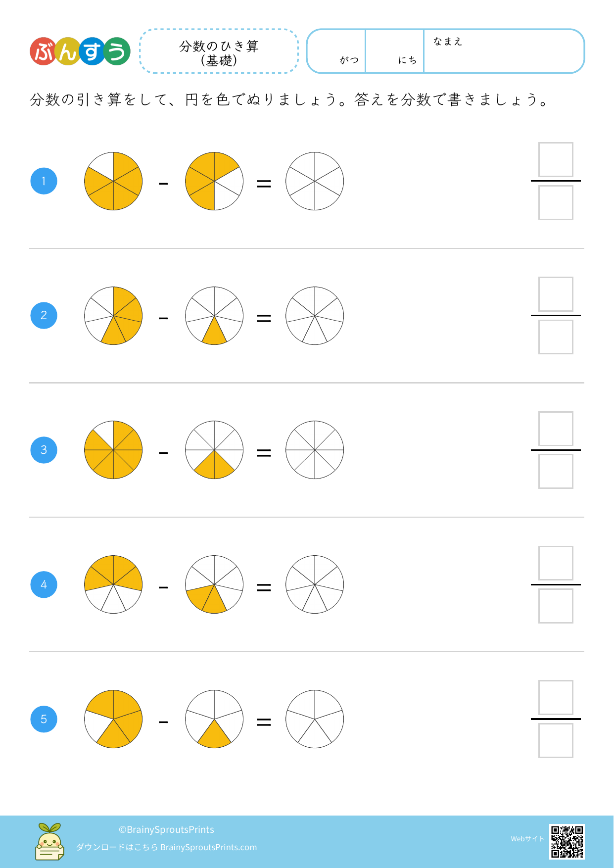The width and height of the screenshot is (614, 868).
Task: Click the blue number 4 circle
Action: point(44,584)
